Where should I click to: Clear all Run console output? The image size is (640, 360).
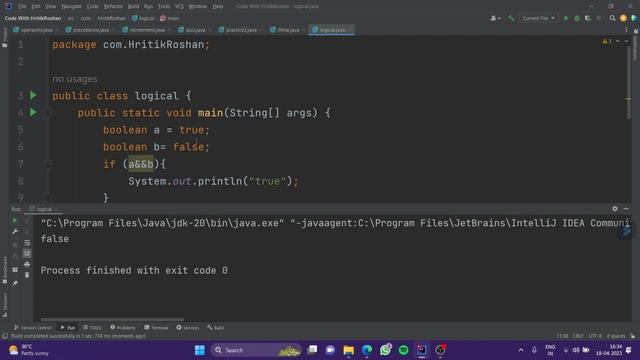27,276
